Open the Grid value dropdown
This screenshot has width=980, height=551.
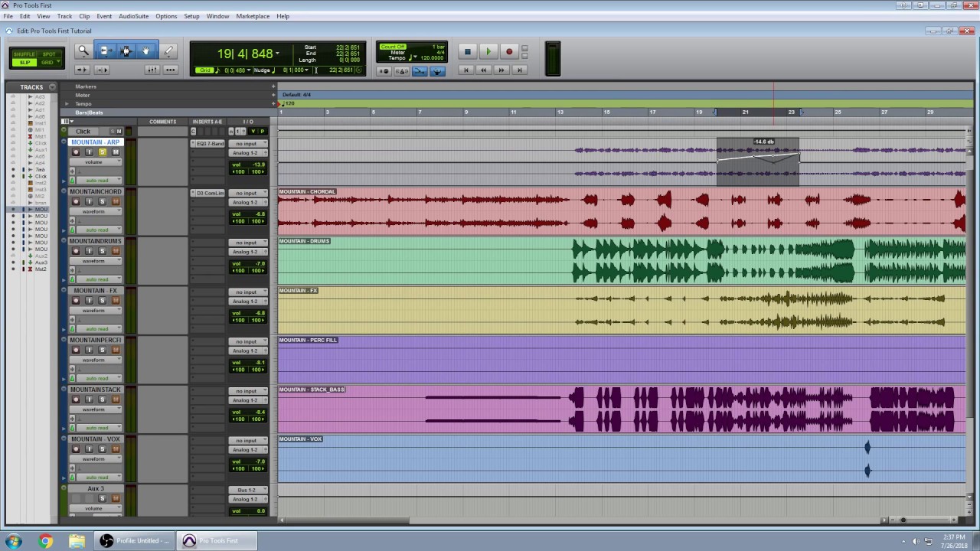pos(248,70)
